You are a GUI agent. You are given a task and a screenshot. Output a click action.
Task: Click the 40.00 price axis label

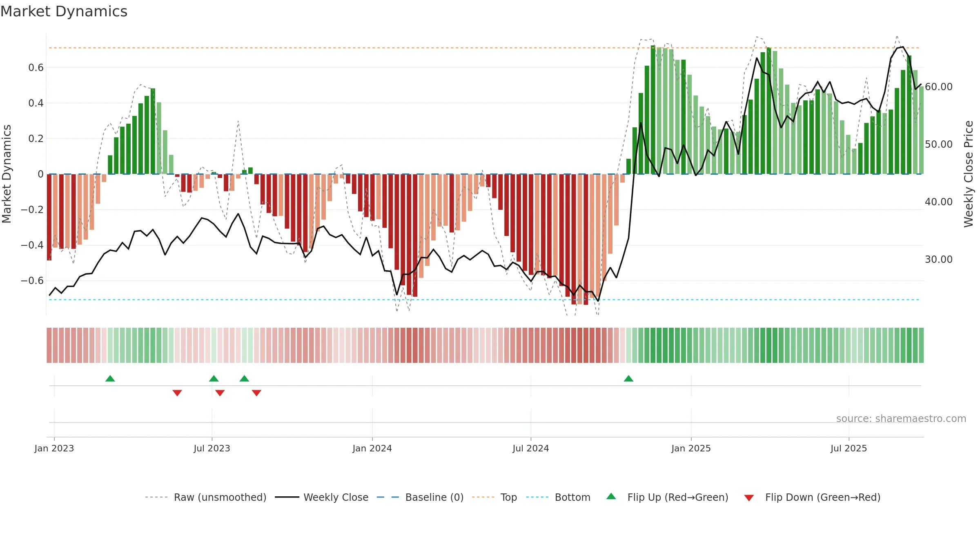[x=939, y=202]
